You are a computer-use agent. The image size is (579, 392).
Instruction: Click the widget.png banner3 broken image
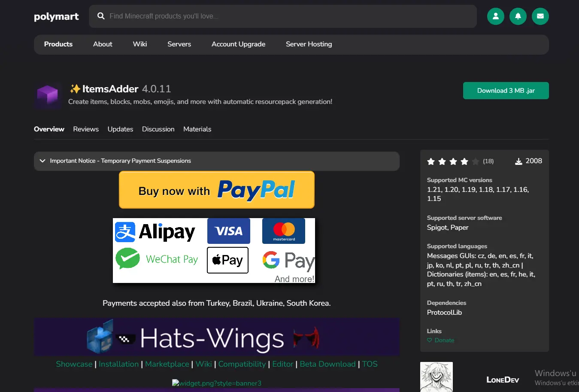click(x=217, y=383)
